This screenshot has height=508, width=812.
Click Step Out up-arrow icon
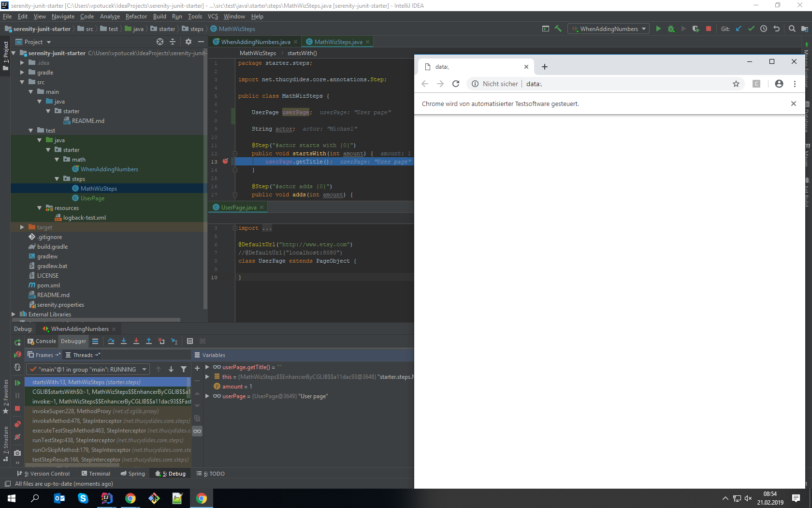click(x=149, y=341)
